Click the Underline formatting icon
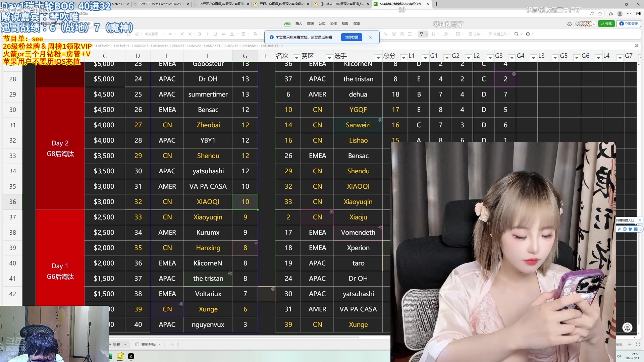The height and width of the screenshot is (362, 644). coord(215,34)
